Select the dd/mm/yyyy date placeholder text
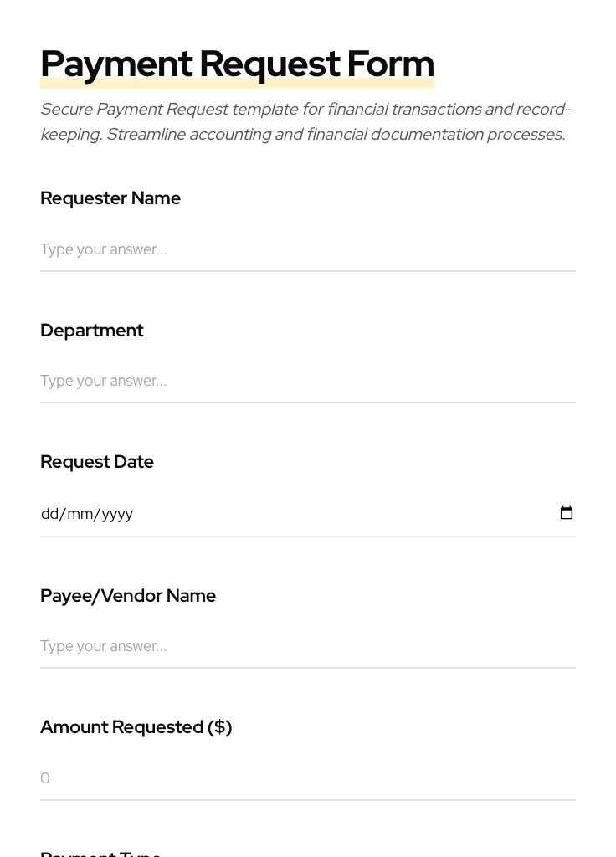The width and height of the screenshot is (616, 857). (87, 514)
